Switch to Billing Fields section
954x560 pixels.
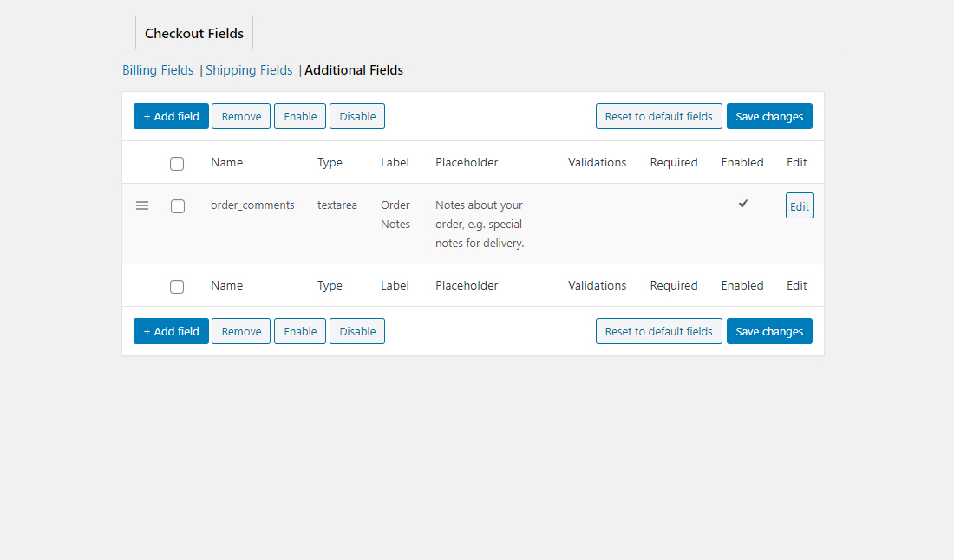click(158, 70)
